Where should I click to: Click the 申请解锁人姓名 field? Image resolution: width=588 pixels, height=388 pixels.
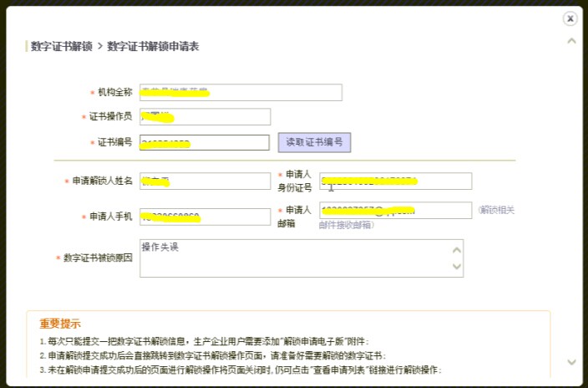click(205, 181)
